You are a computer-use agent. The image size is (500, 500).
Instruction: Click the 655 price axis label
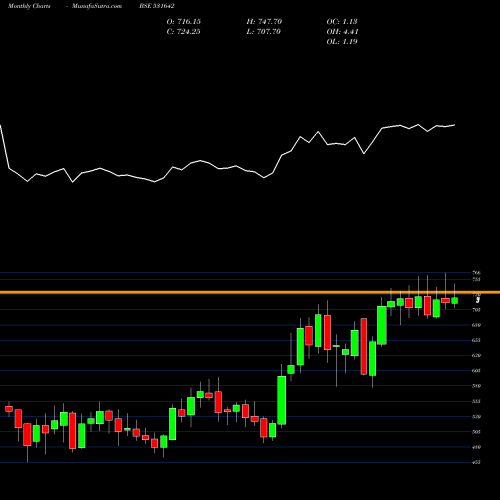[477, 340]
